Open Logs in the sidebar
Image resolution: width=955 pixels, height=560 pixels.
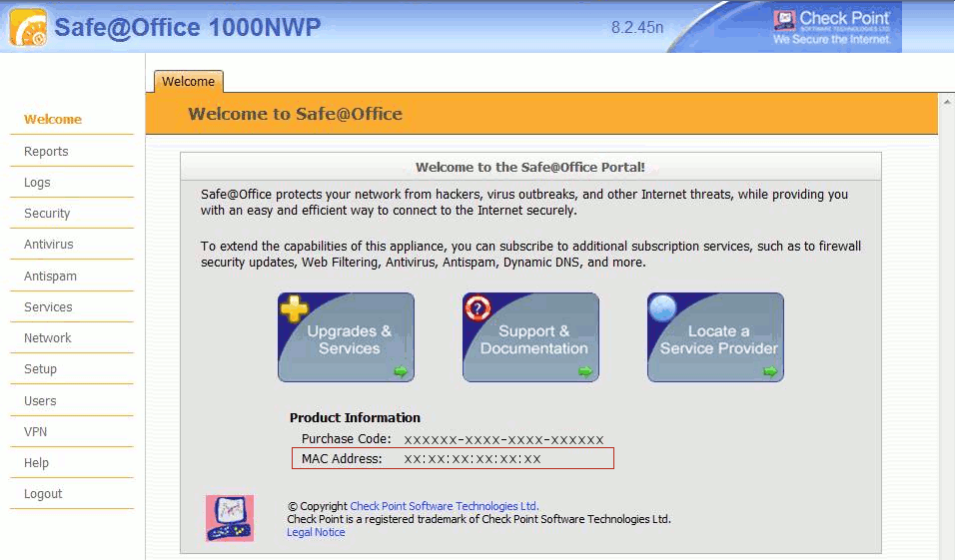pyautogui.click(x=37, y=183)
